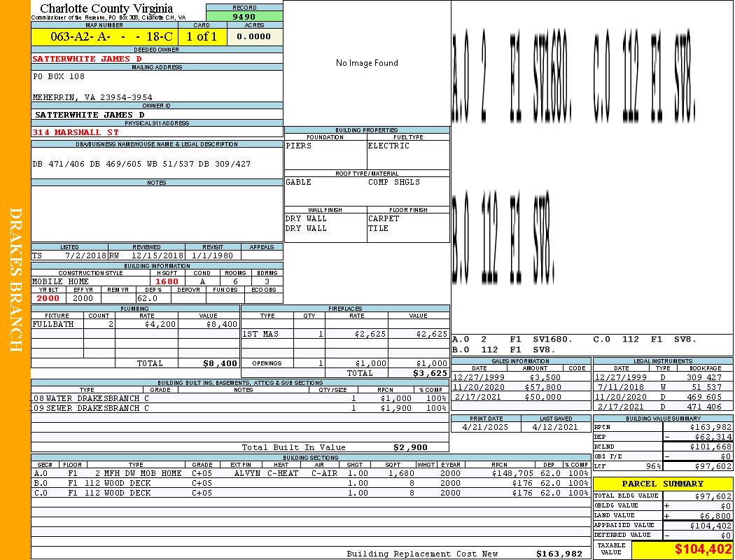Screen dimensions: 735x560
Task: Click the print date 4/21/2025
Action: 485,428
